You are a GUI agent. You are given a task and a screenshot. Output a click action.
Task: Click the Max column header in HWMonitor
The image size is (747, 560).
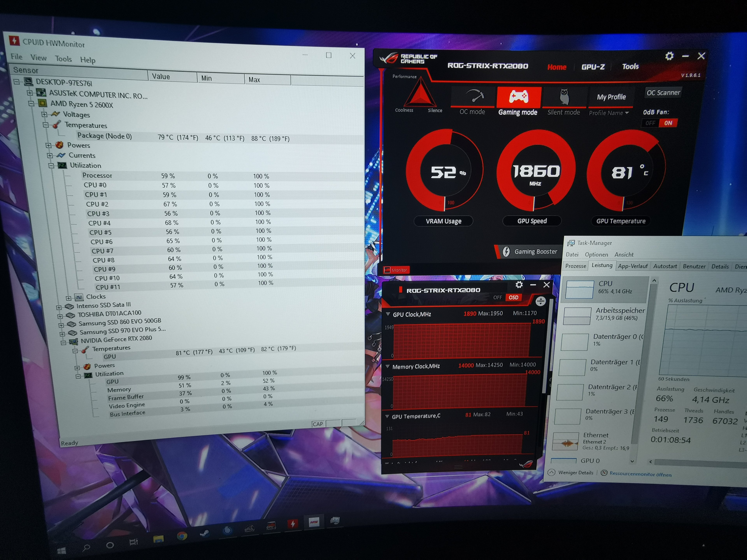(267, 79)
